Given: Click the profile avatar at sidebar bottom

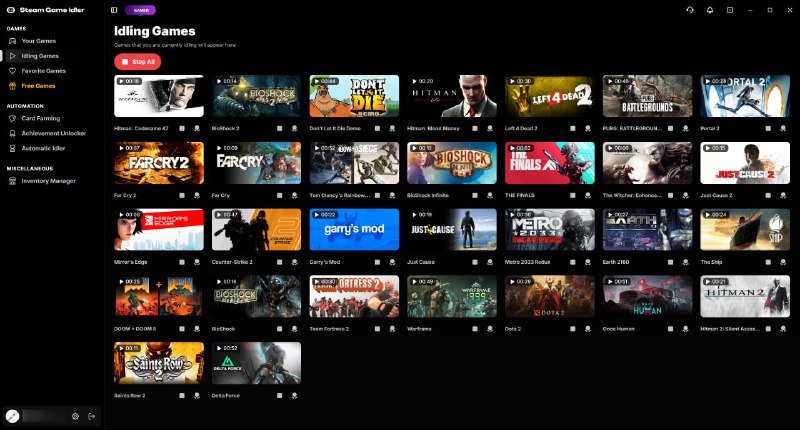Looking at the screenshot, I should pos(13,416).
